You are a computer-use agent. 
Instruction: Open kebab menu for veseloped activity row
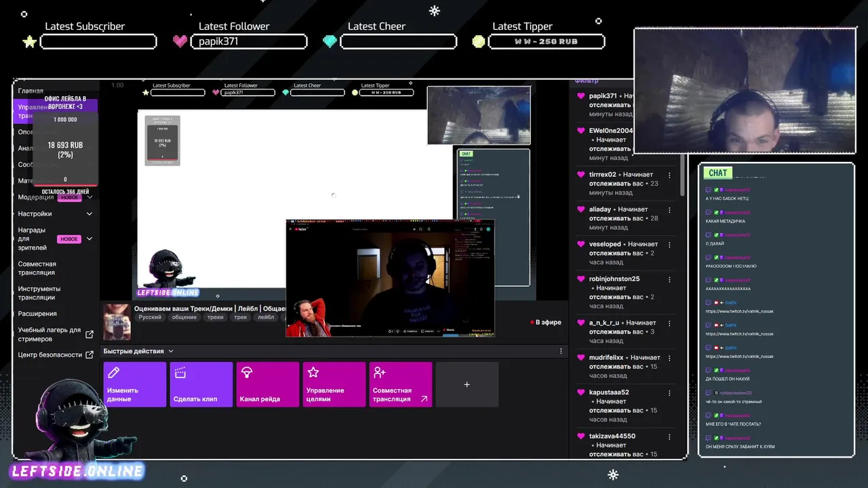669,244
